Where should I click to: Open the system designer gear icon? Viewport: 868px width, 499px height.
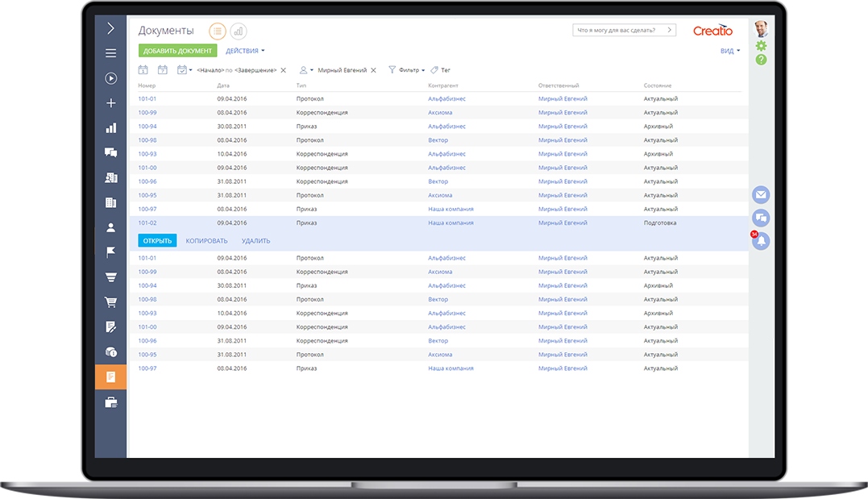pos(762,46)
